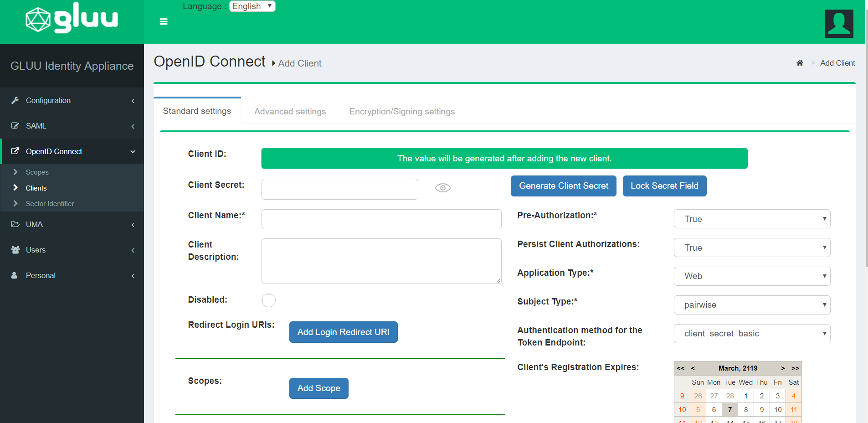The width and height of the screenshot is (868, 423).
Task: Click the SAML edit icon in sidebar
Action: click(x=15, y=126)
